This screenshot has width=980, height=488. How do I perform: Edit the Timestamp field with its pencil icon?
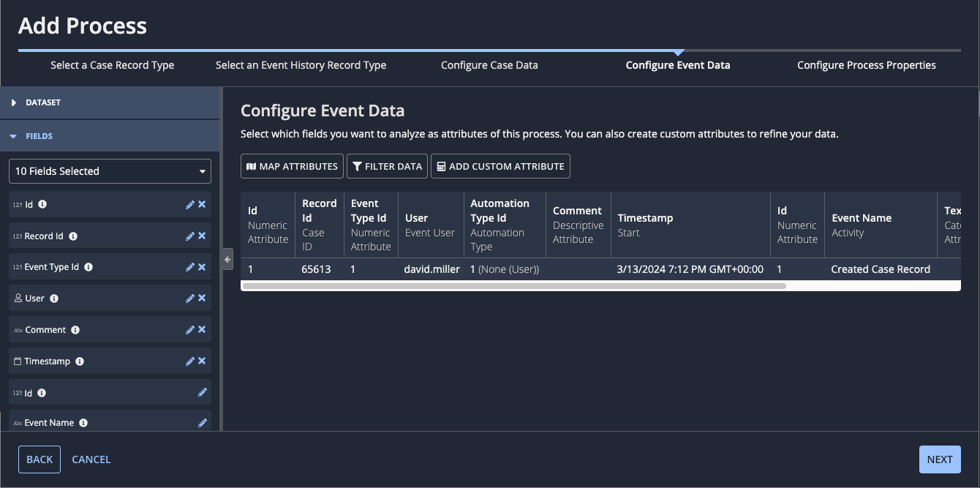tap(190, 361)
